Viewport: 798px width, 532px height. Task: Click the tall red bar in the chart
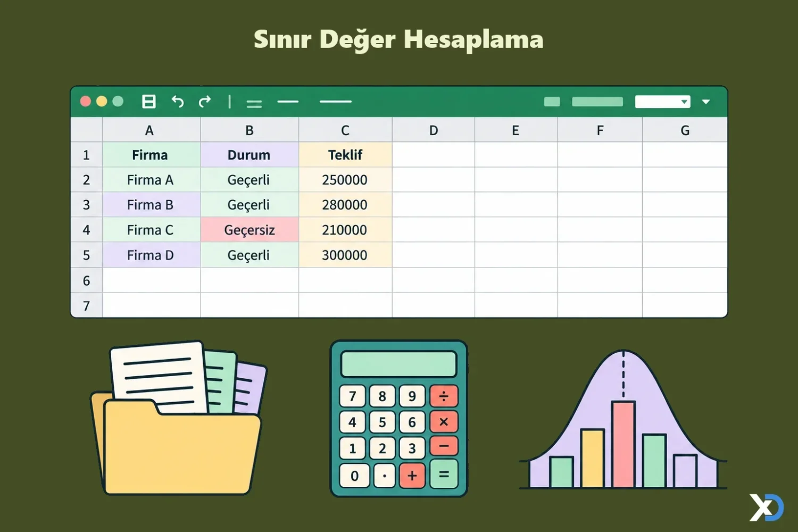(x=623, y=444)
